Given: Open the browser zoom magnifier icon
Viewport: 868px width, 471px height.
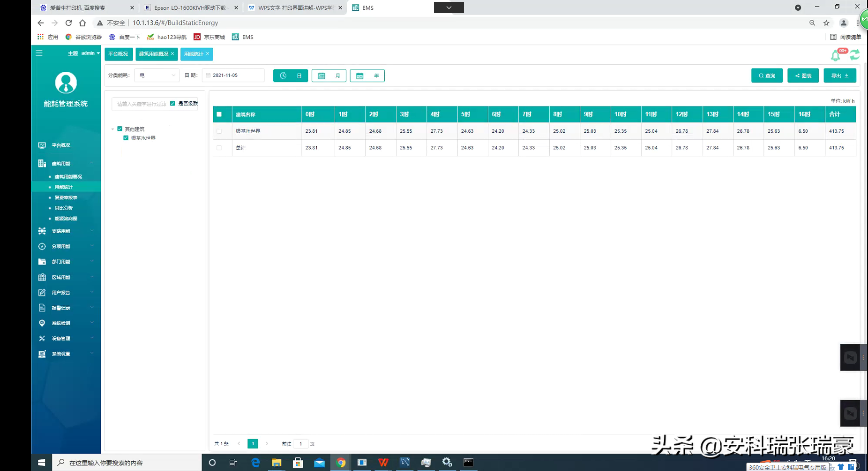Looking at the screenshot, I should (x=812, y=23).
